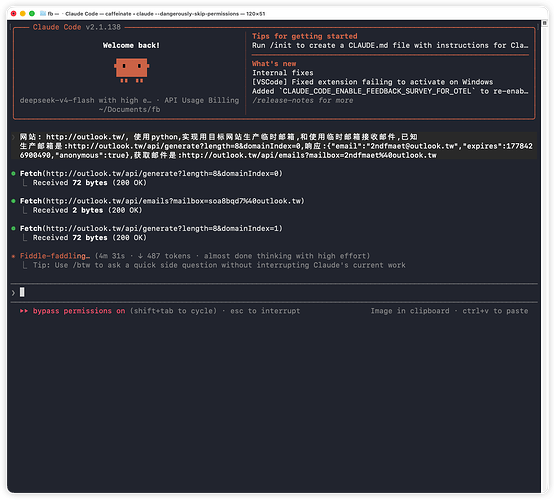
Task: Click green dot by domainIndex=1 Fetch
Action: [x=13, y=229]
